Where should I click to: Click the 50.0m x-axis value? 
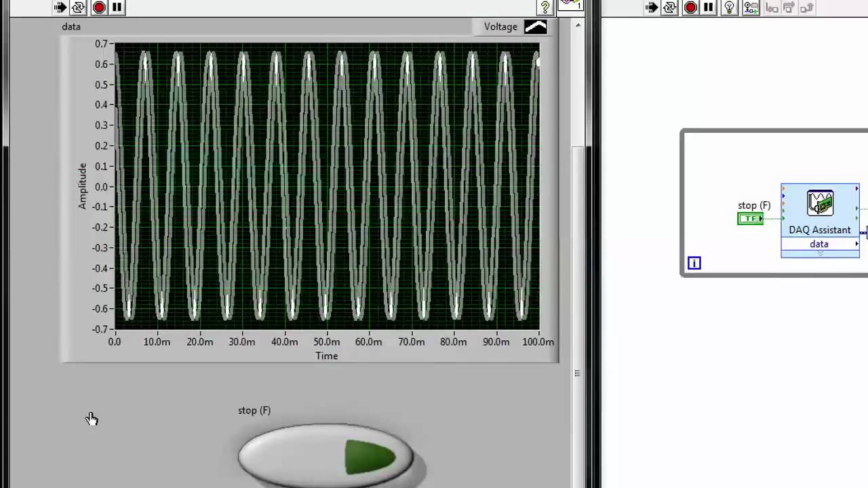[x=327, y=342]
